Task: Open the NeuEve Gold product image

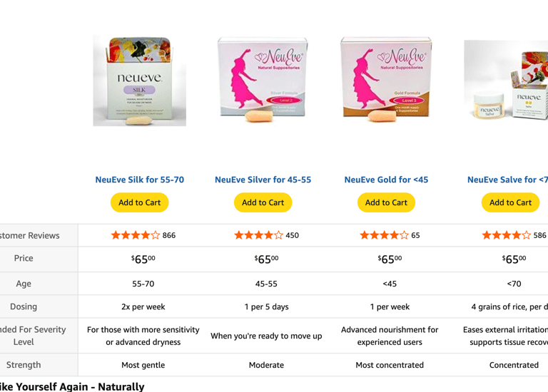Action: click(x=386, y=79)
